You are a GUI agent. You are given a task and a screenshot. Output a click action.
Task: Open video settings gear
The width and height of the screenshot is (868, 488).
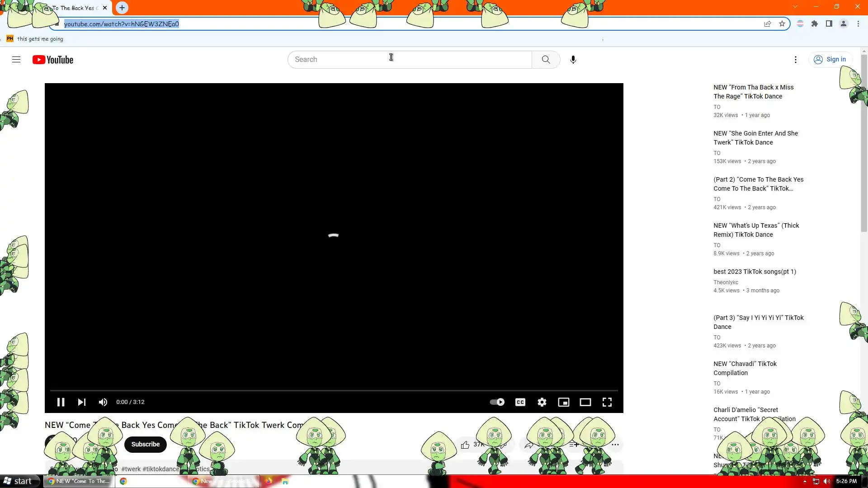[x=542, y=402]
